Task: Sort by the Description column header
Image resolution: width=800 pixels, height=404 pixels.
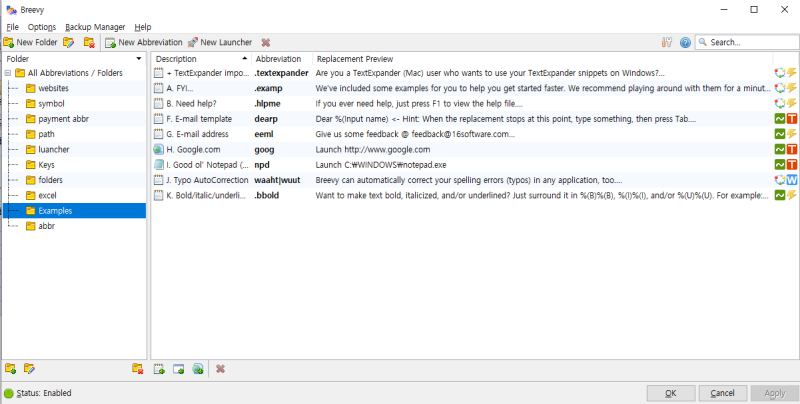Action: [201, 59]
